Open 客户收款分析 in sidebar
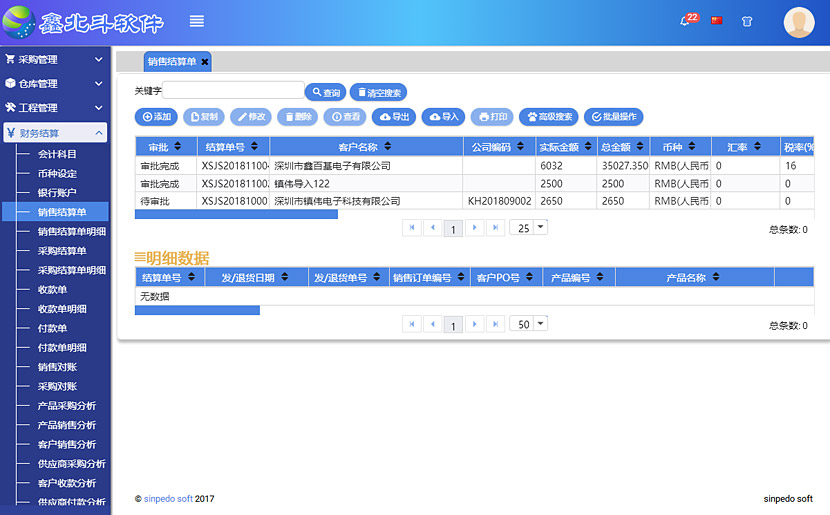830x515 pixels. point(67,483)
